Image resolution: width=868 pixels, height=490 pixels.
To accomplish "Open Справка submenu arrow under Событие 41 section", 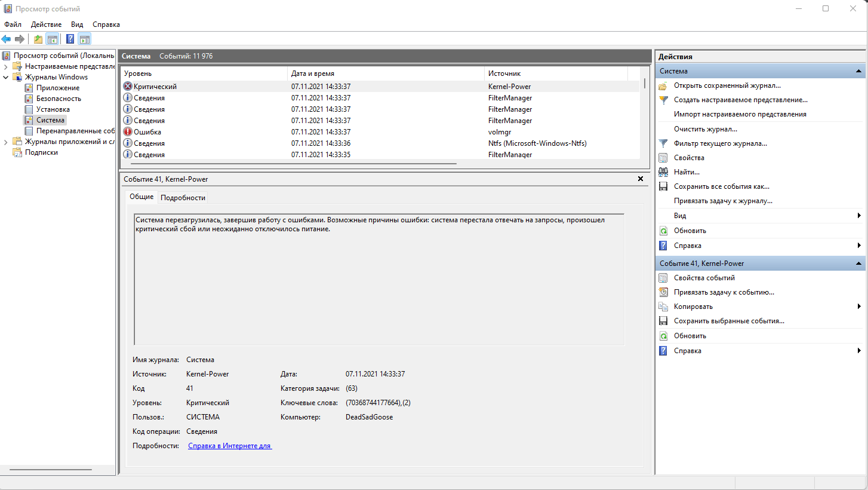I will coord(859,351).
